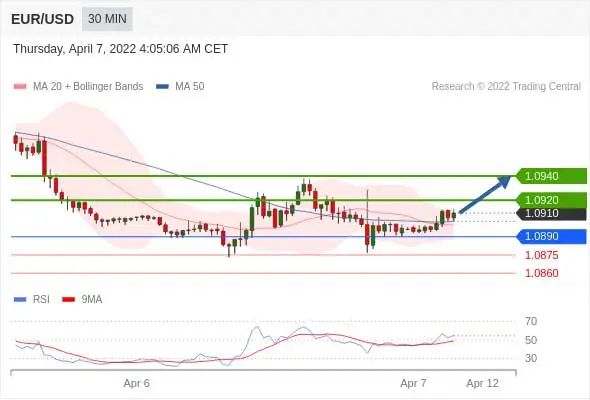
Task: Click the red 1.0875 support level label
Action: (541, 255)
